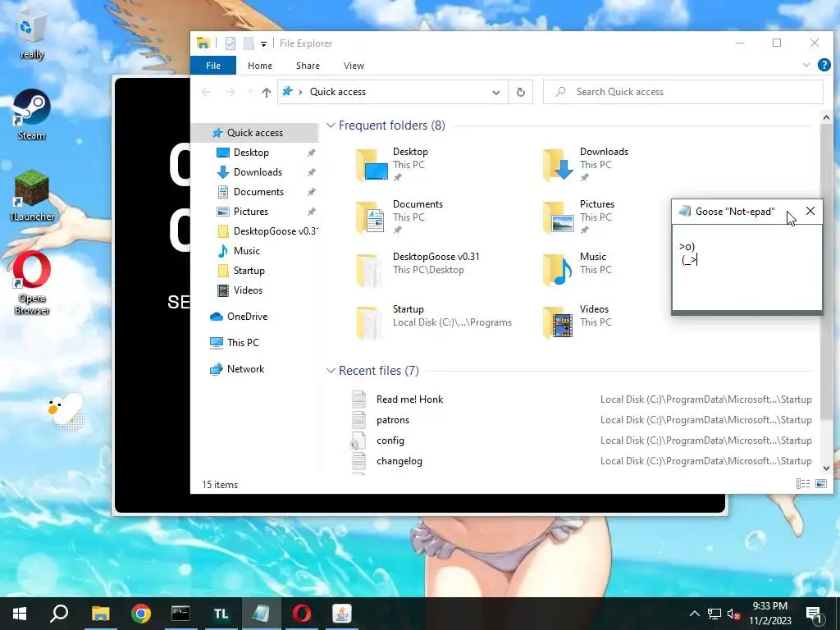Collapse the Frequent folders group
The image size is (840, 630).
point(331,126)
